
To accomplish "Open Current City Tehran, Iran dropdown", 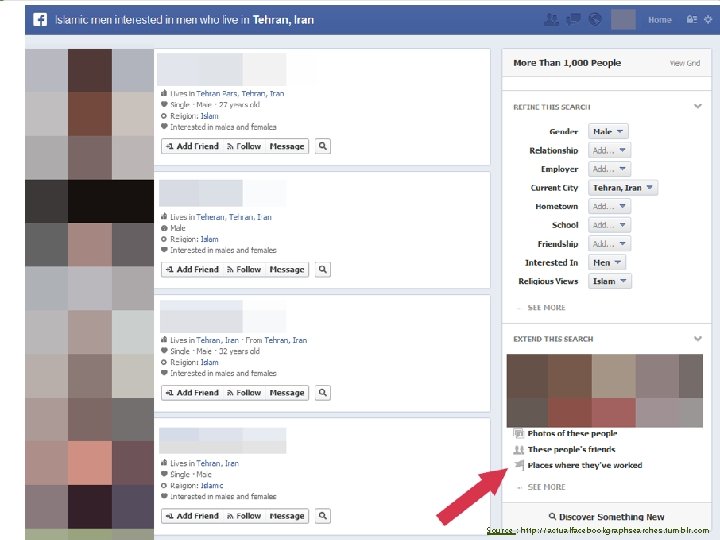I will pos(623,187).
